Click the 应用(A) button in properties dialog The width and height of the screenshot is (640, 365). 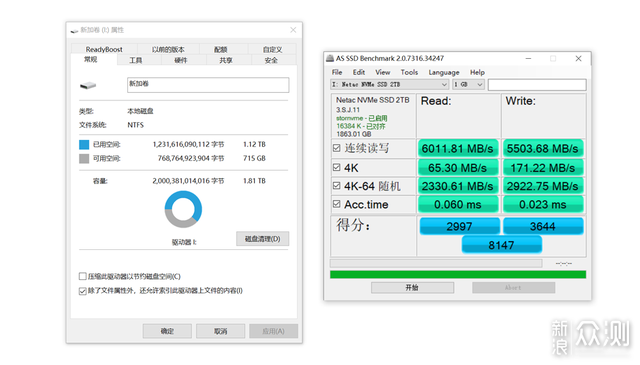[273, 331]
